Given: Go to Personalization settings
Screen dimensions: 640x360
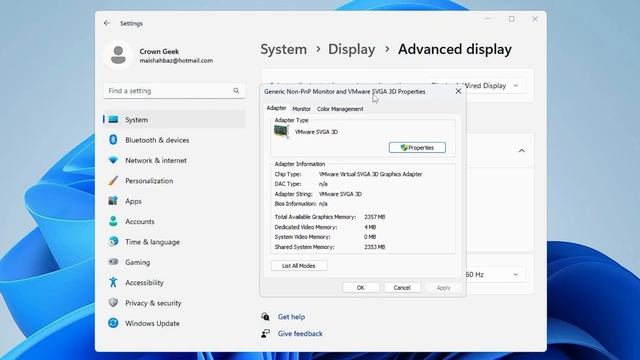Looking at the screenshot, I should coord(174,181).
